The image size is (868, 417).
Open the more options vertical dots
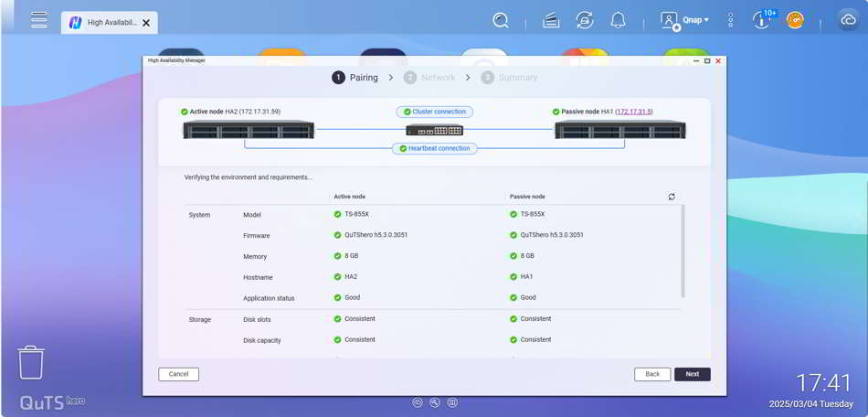731,20
